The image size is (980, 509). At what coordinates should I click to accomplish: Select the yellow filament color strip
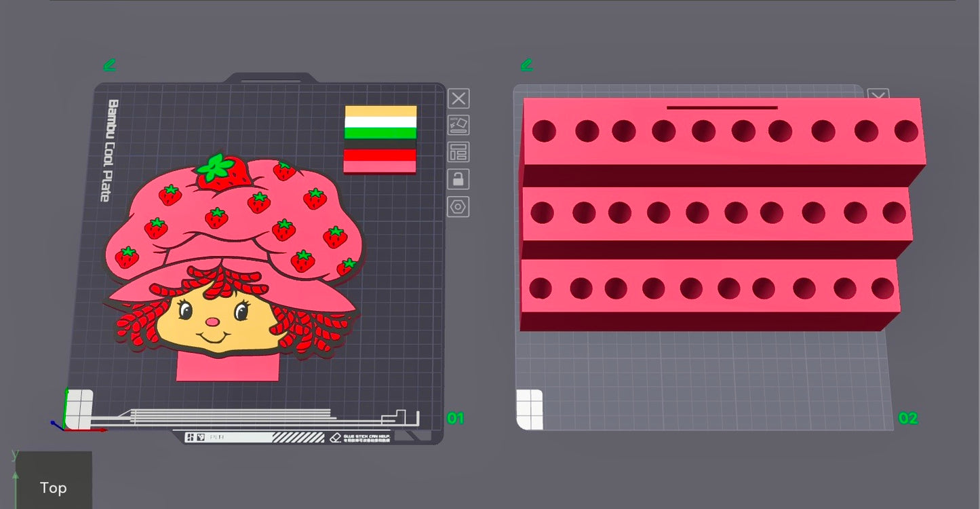tap(380, 111)
